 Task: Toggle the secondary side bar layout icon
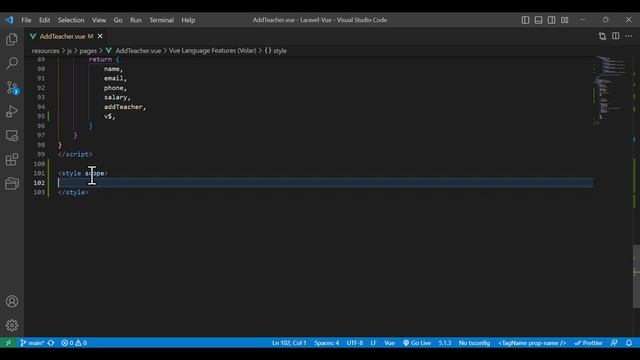(551, 20)
